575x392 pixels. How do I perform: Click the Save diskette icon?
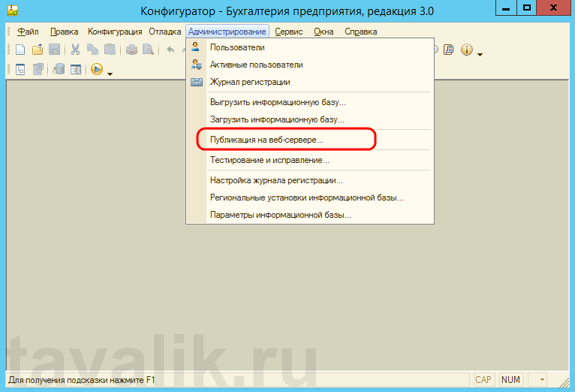click(x=54, y=50)
